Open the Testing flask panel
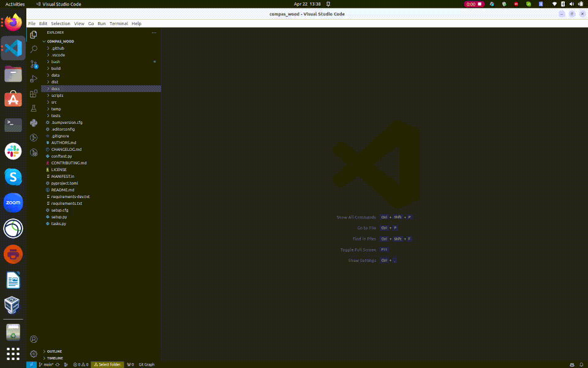 34,109
